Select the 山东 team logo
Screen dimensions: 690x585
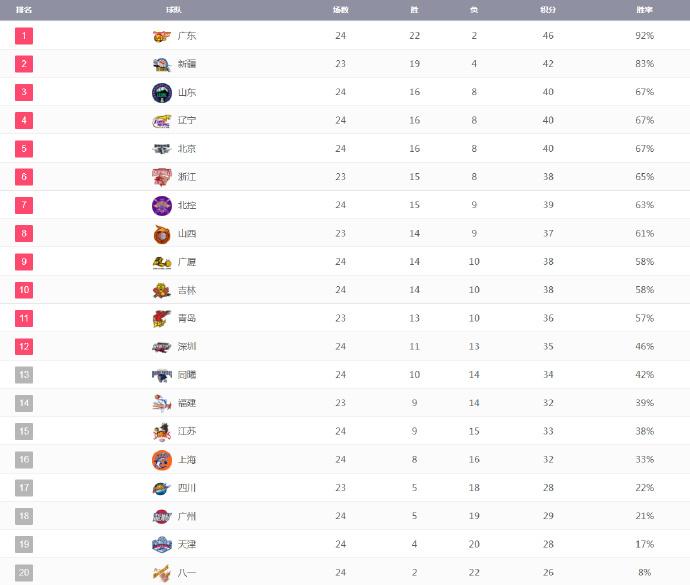(x=161, y=92)
